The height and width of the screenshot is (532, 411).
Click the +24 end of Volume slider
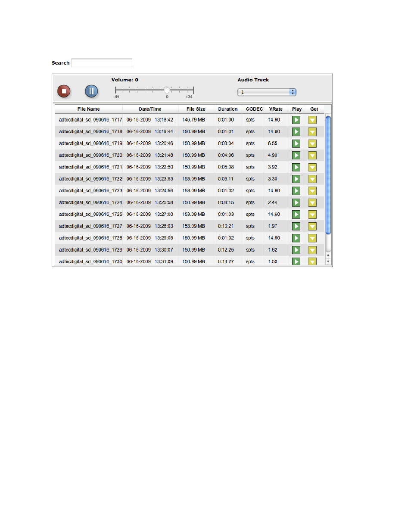(x=193, y=90)
